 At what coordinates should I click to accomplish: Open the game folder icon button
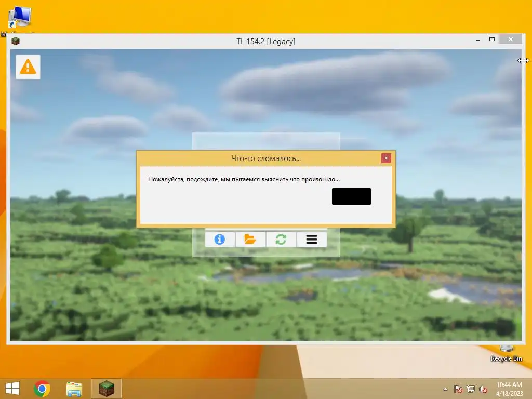point(250,240)
